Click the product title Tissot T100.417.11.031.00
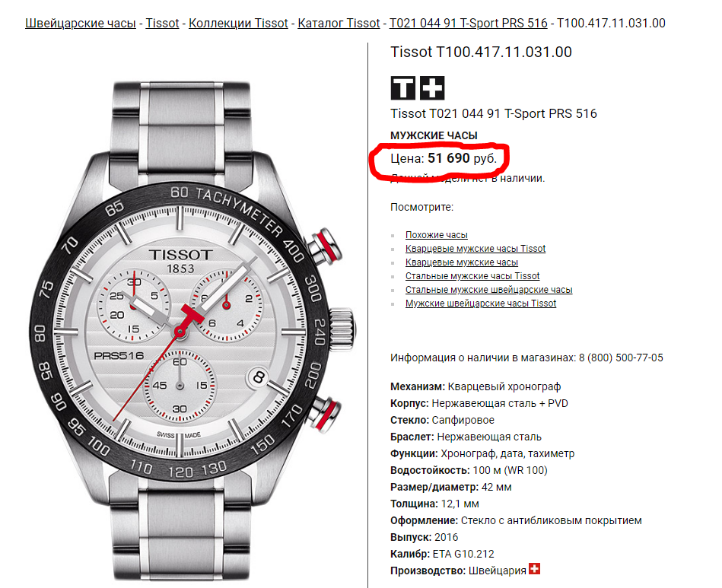Viewport: 722px width, 588px height. (x=481, y=52)
